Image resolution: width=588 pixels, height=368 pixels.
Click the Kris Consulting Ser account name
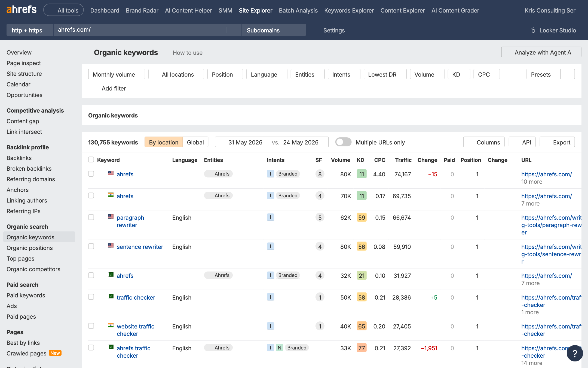click(x=550, y=10)
